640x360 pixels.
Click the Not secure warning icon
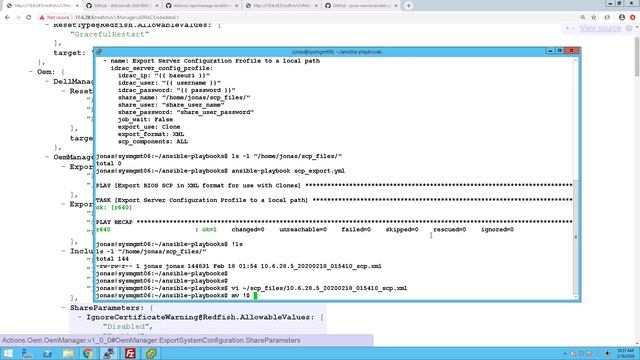pyautogui.click(x=42, y=18)
